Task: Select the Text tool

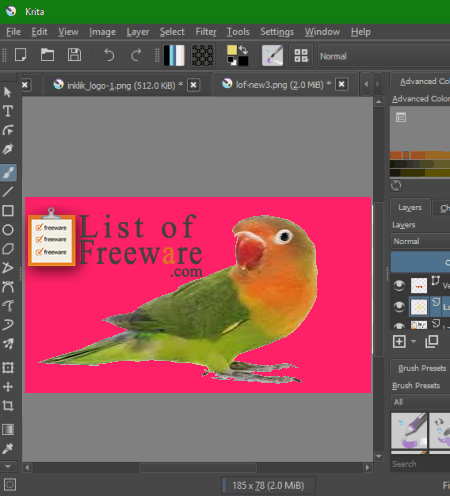Action: 8,111
